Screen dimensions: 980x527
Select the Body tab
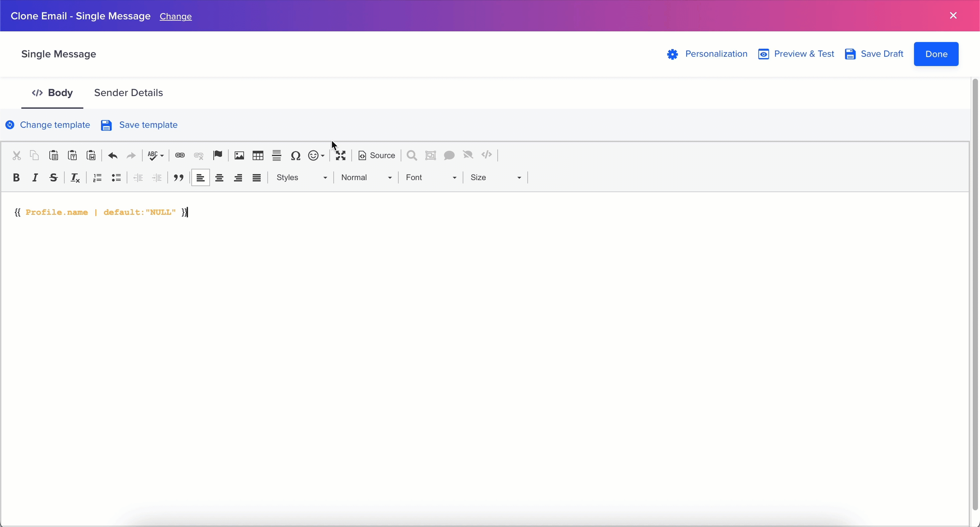tap(53, 93)
